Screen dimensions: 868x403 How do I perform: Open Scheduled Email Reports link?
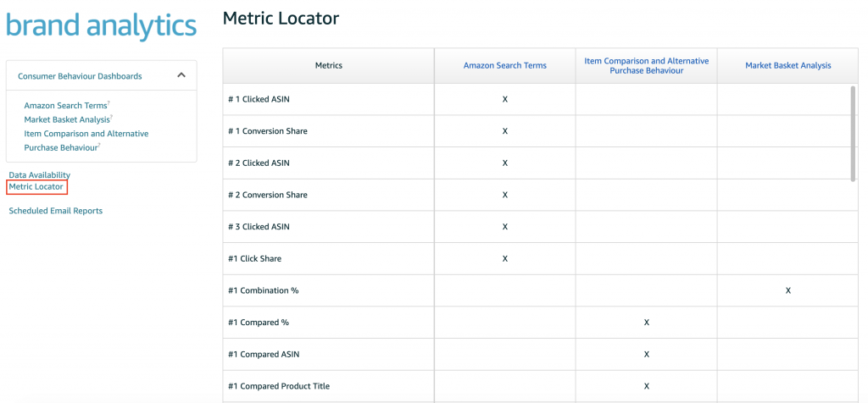[x=55, y=211]
